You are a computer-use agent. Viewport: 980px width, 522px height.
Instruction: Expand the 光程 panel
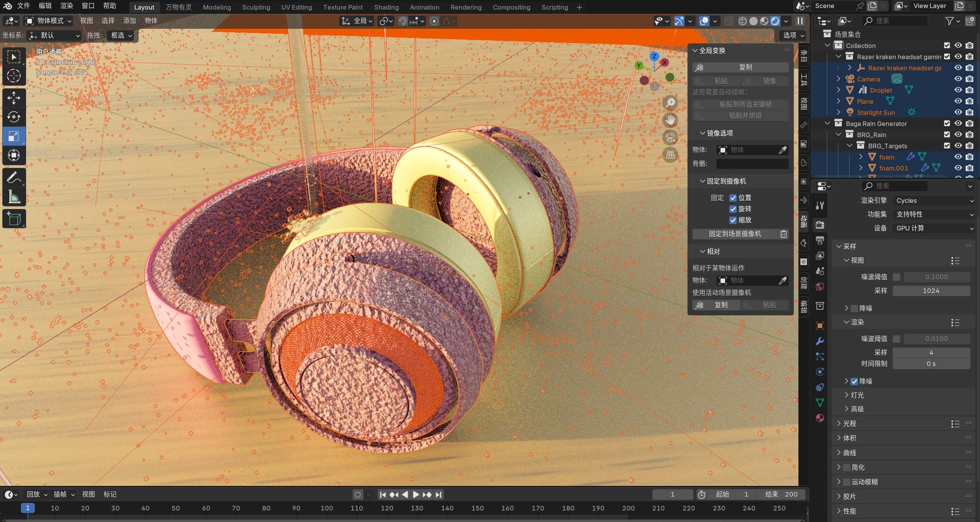849,423
